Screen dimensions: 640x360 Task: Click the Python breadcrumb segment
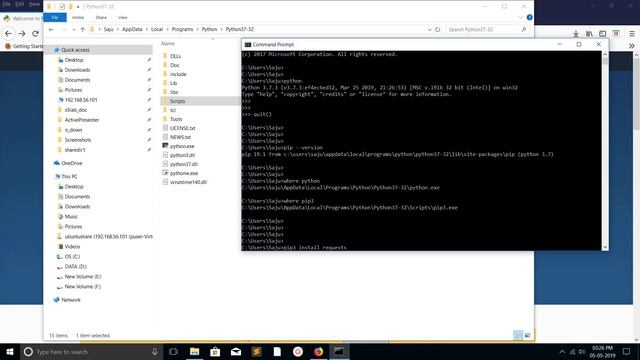click(209, 29)
